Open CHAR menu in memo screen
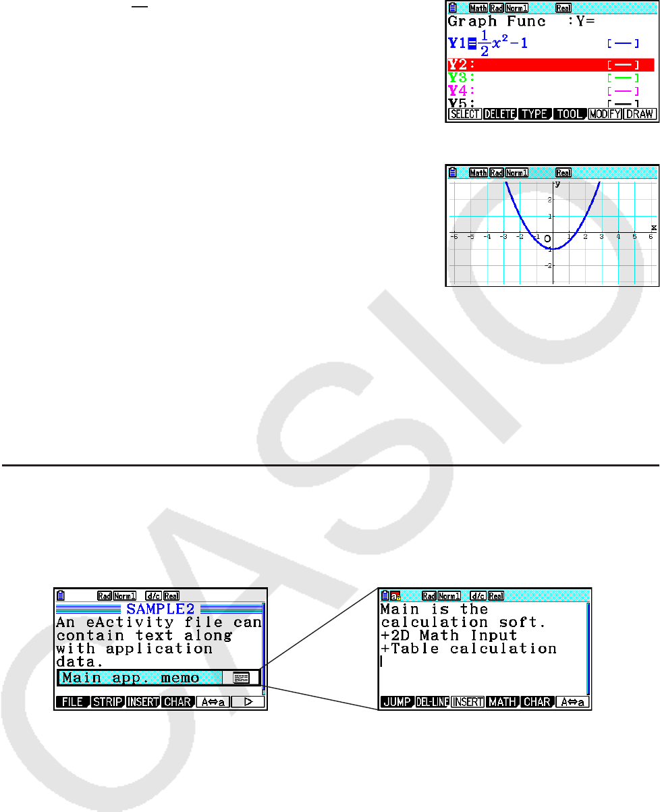The width and height of the screenshot is (660, 812). click(x=537, y=702)
